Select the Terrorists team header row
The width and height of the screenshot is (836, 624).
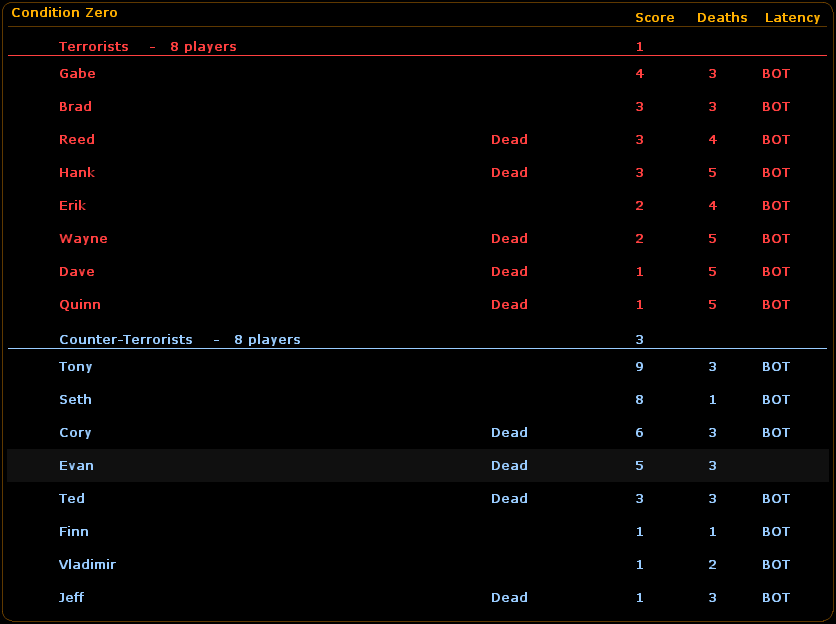[x=94, y=46]
